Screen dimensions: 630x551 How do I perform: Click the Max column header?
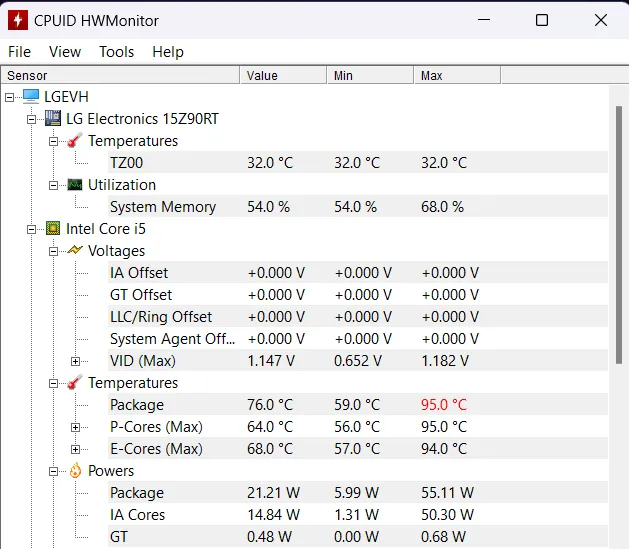click(456, 75)
